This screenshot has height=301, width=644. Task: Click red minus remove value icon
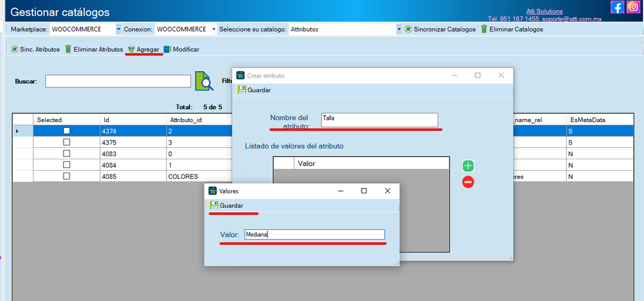tap(468, 182)
